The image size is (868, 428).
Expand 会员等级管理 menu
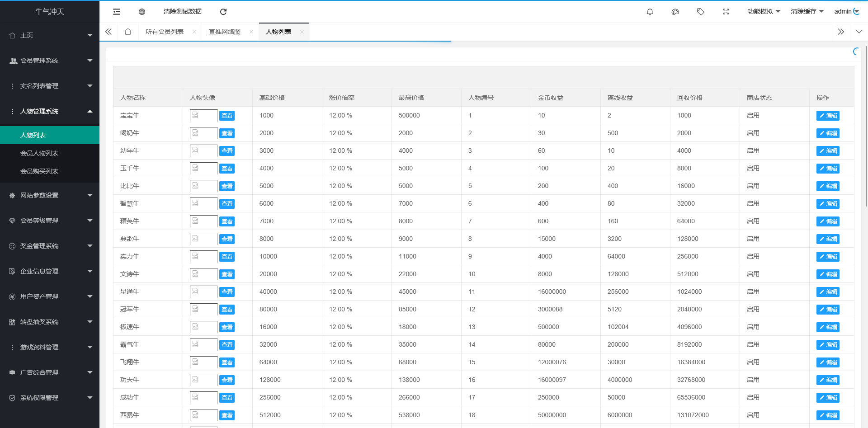(x=50, y=221)
